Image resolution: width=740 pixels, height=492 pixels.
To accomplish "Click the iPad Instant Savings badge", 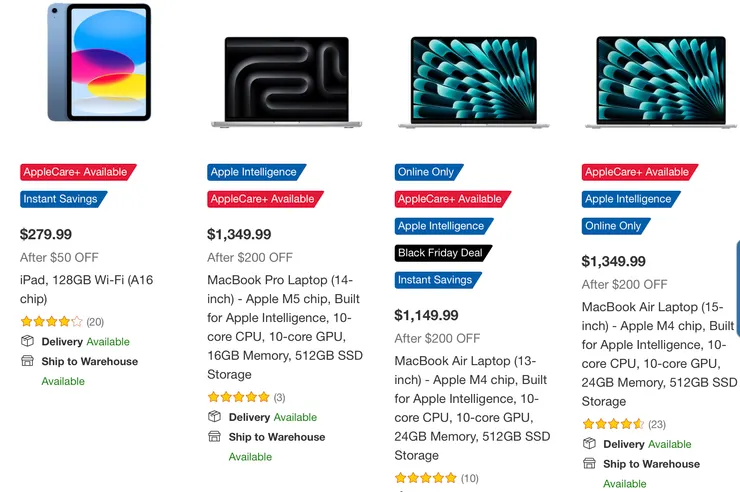I will pyautogui.click(x=61, y=199).
